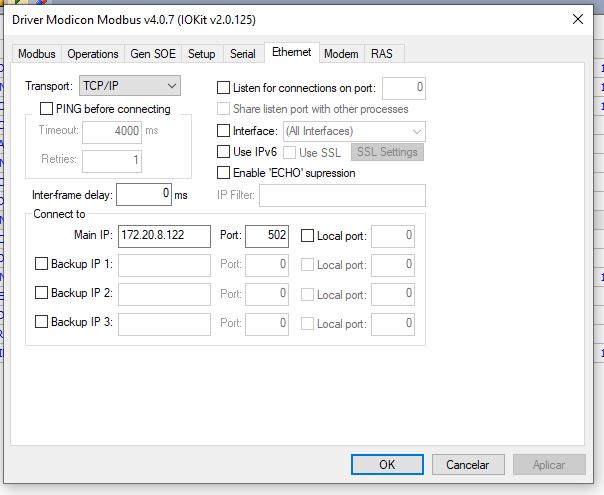
Task: Check the Backup IP 3 box
Action: tap(41, 322)
